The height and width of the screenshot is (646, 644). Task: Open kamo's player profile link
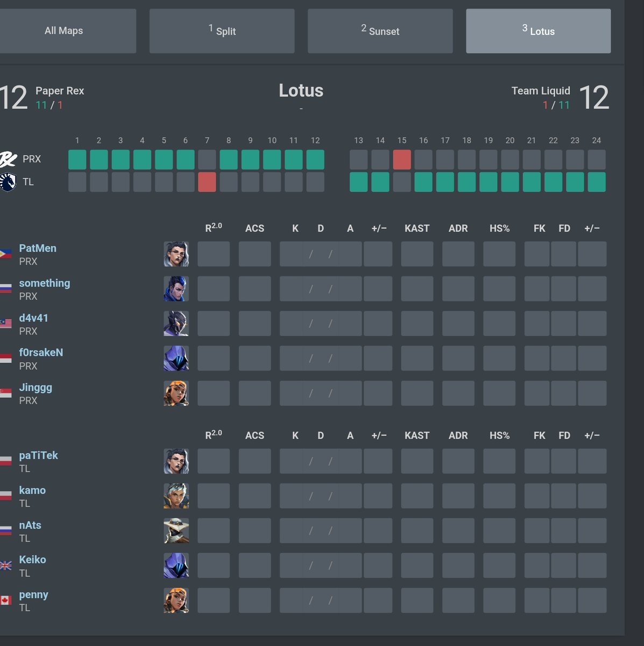32,490
